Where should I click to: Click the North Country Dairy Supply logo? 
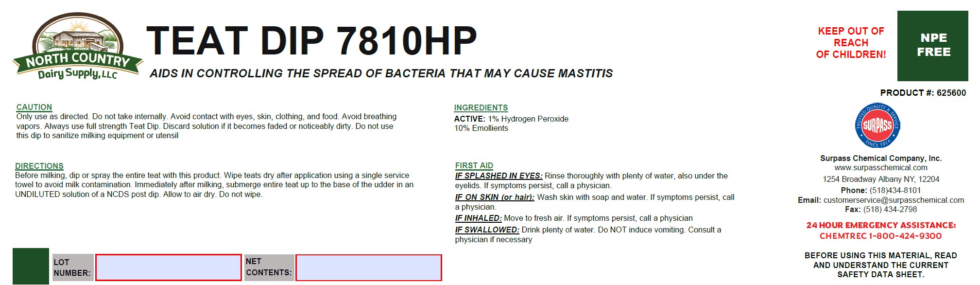(x=77, y=47)
